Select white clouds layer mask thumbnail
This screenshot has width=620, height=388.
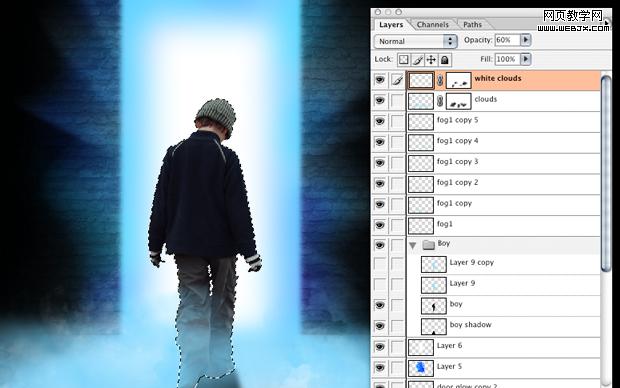(x=459, y=80)
